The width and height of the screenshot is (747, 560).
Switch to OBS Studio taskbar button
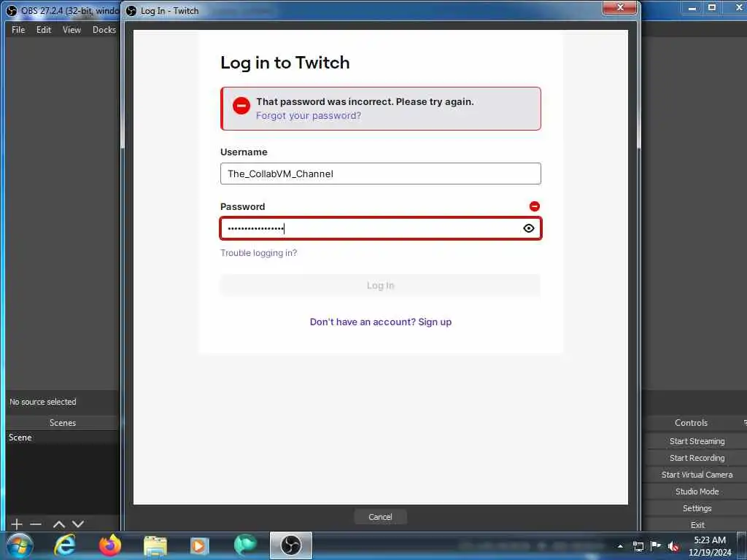coord(290,545)
